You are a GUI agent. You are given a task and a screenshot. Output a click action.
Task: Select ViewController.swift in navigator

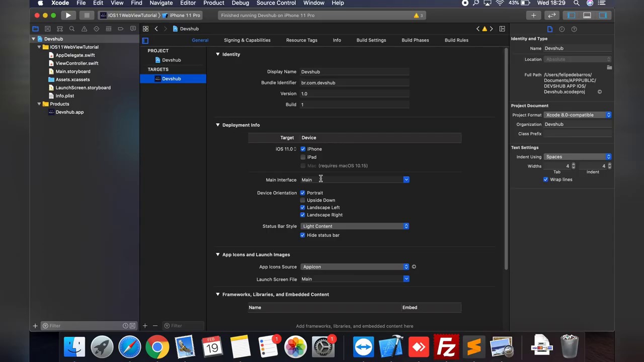pos(77,63)
